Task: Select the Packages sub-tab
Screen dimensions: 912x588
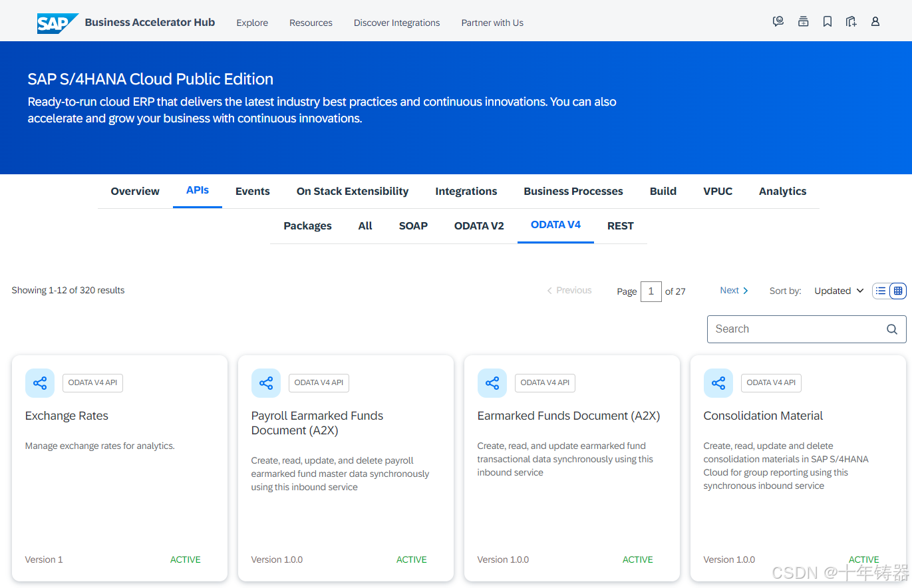Action: coord(307,225)
